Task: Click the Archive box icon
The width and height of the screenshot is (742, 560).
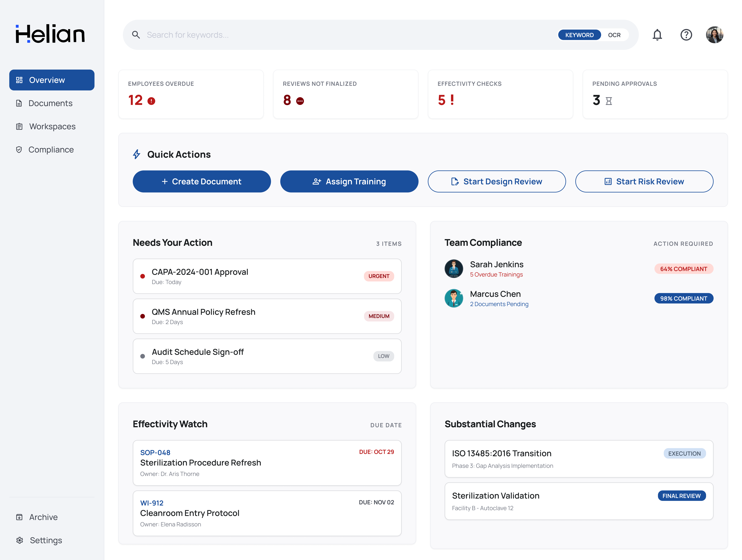Action: (x=19, y=517)
